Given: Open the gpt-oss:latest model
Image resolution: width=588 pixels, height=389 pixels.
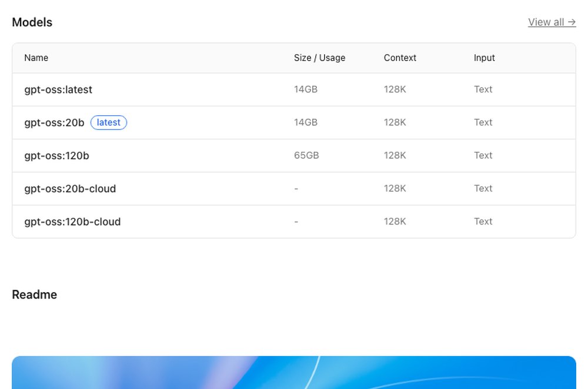Looking at the screenshot, I should coord(58,89).
